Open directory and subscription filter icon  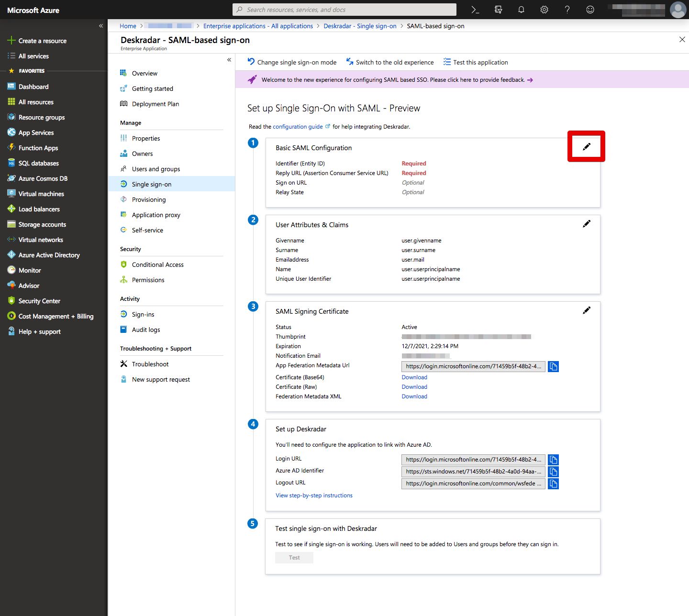[498, 10]
